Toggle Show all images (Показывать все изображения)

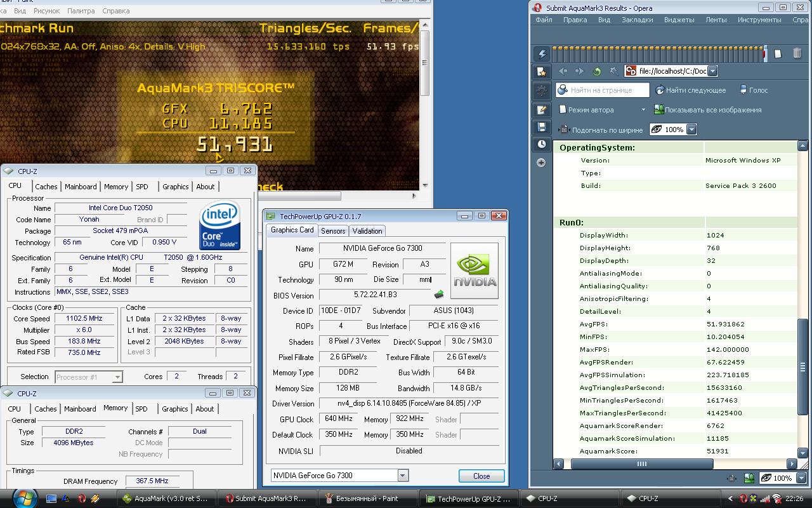tap(708, 110)
